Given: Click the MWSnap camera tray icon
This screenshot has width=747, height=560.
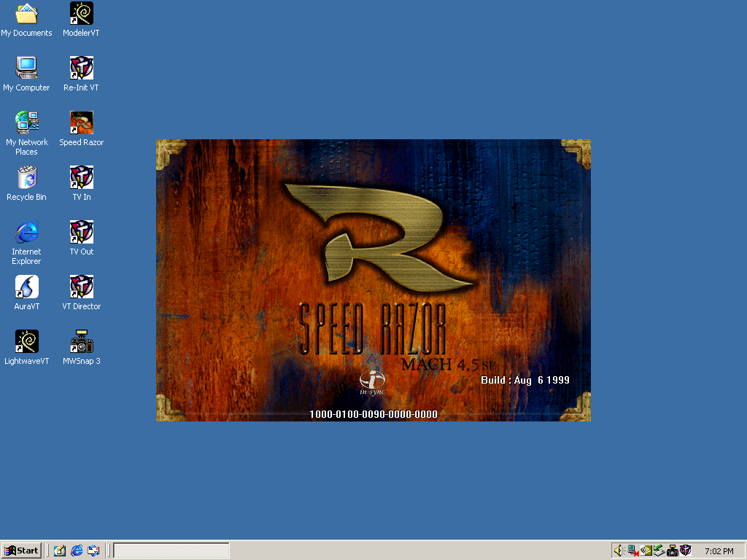Looking at the screenshot, I should point(672,551).
